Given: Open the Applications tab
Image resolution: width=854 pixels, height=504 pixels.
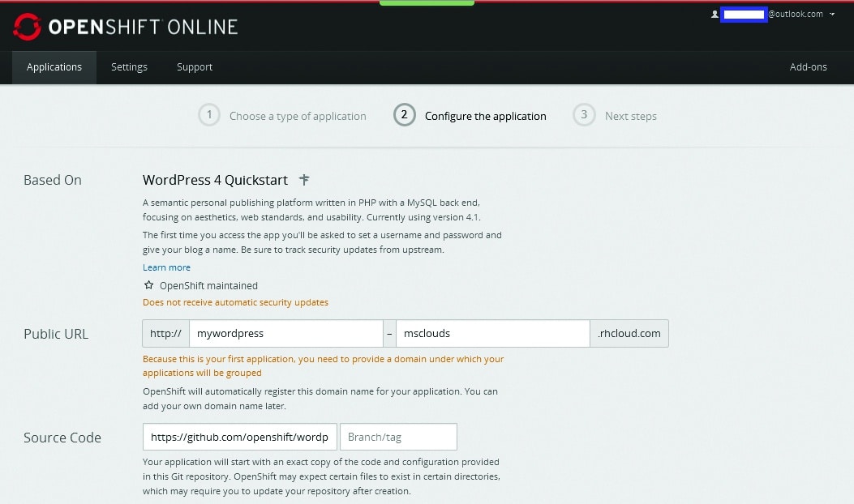Looking at the screenshot, I should (54, 67).
